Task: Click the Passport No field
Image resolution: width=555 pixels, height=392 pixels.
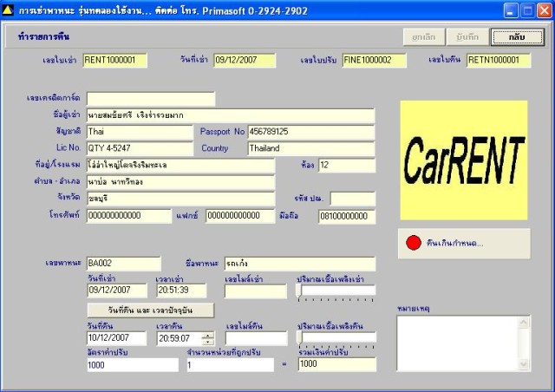Action: tap(311, 132)
